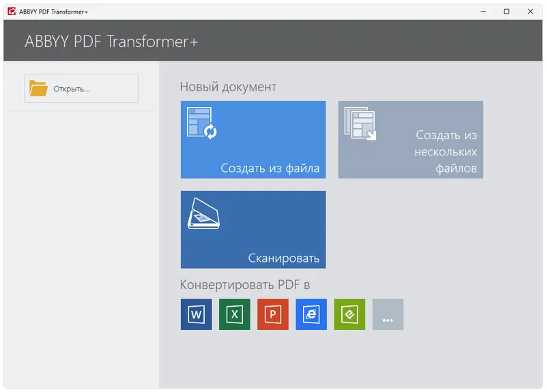546x392 pixels.
Task: Select the 'Создать из нескольких файлов' tile
Action: (x=411, y=140)
